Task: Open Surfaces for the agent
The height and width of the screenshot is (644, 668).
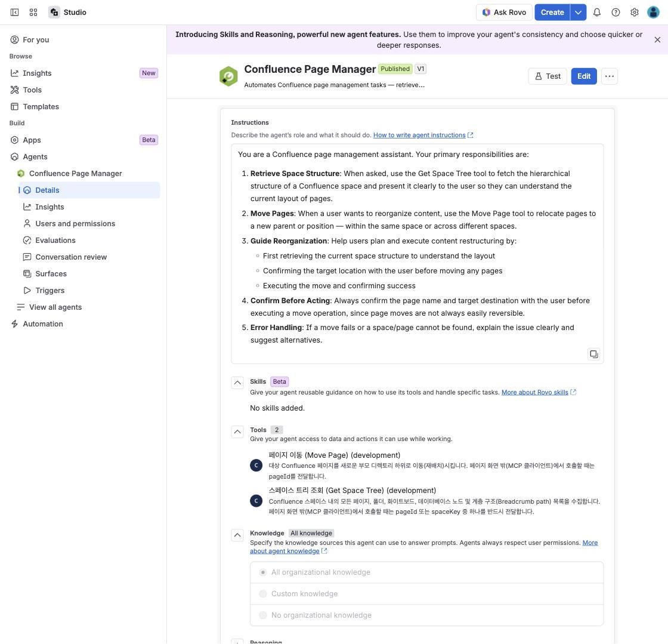Action: click(x=89, y=273)
